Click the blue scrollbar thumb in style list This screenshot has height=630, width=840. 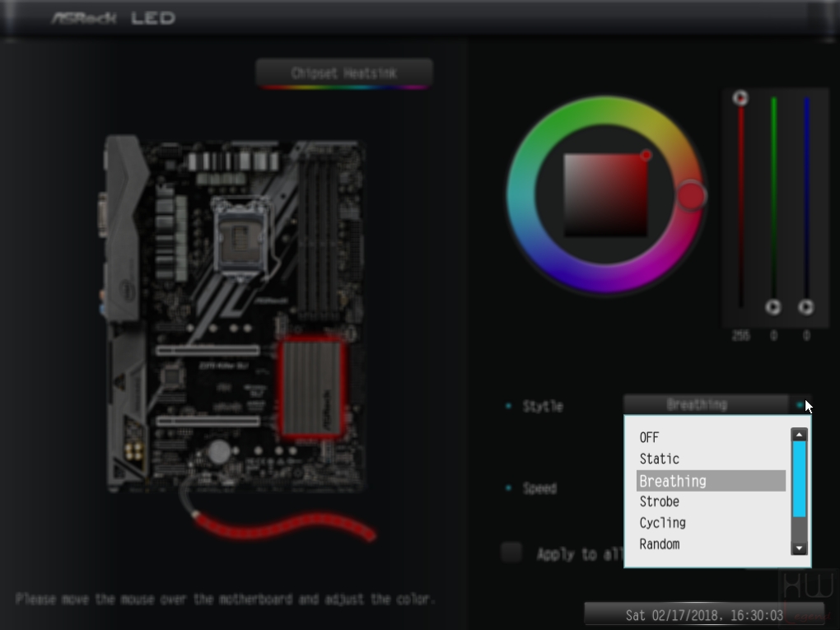[x=800, y=479]
